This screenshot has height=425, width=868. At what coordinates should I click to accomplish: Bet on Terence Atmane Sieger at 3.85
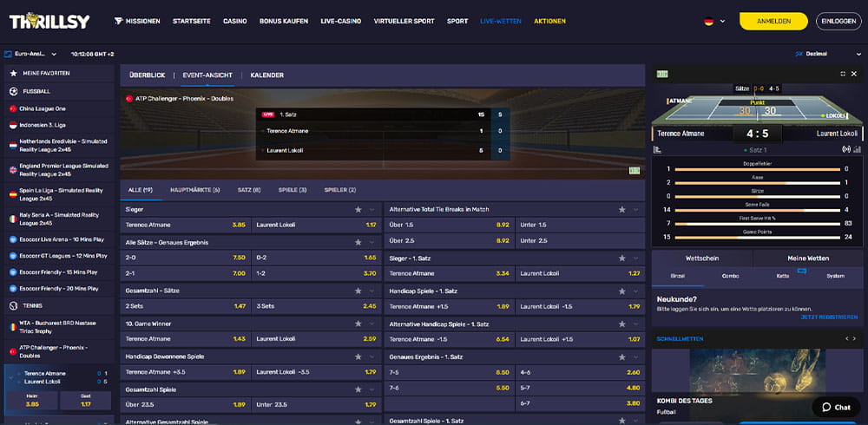click(x=185, y=225)
